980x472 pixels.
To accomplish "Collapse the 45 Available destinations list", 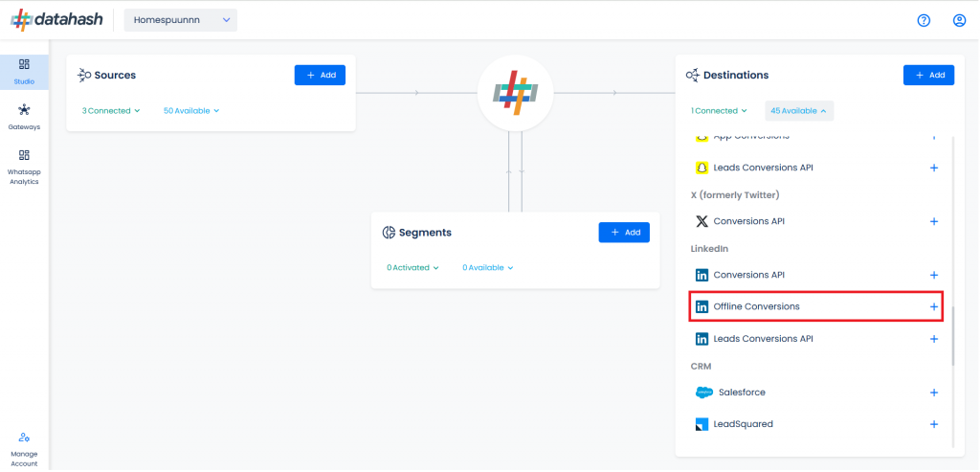I will [799, 111].
